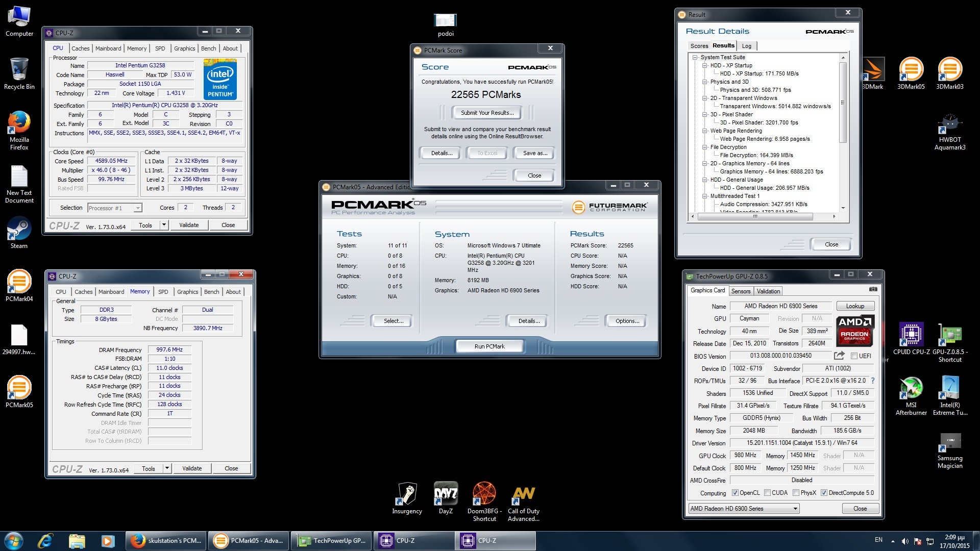Toggle the UEFI checkbox in GPU-Z

click(854, 356)
